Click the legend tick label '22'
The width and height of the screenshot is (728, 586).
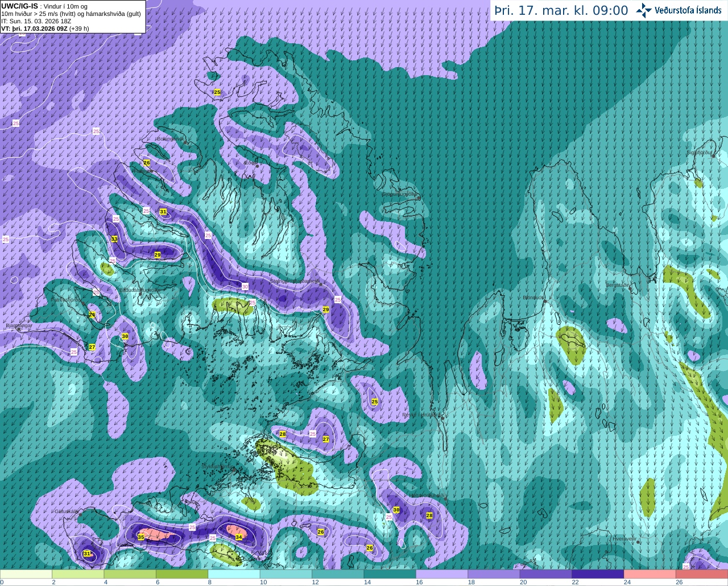pyautogui.click(x=575, y=582)
